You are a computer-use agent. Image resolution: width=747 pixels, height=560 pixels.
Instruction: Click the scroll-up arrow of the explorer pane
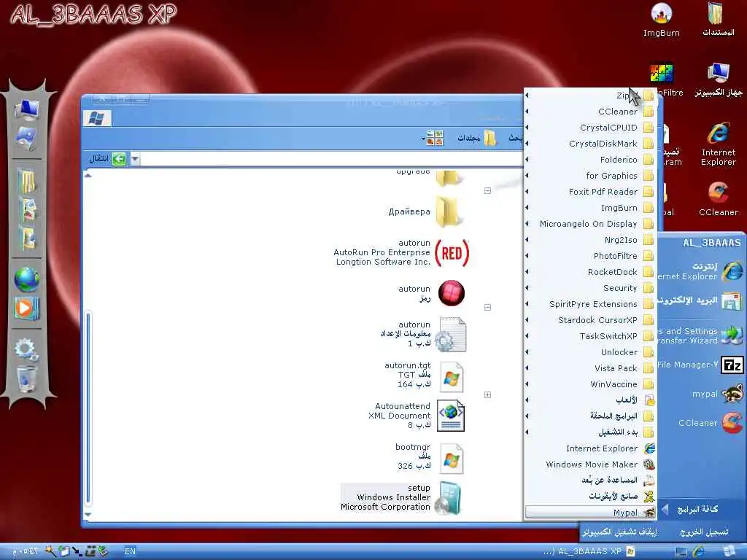[x=88, y=176]
